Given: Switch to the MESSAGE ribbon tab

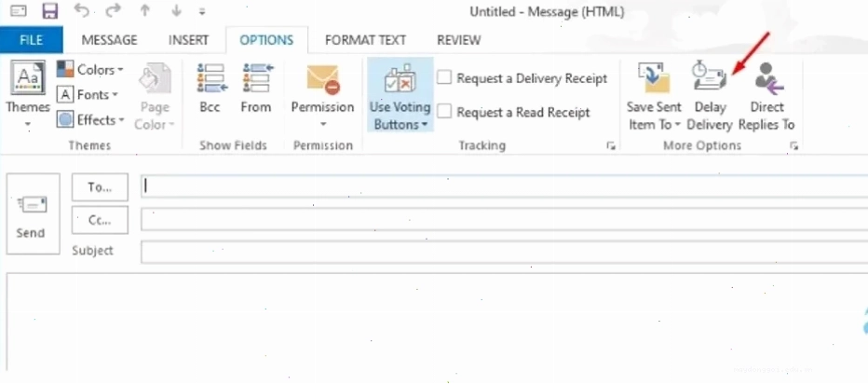Looking at the screenshot, I should point(109,40).
